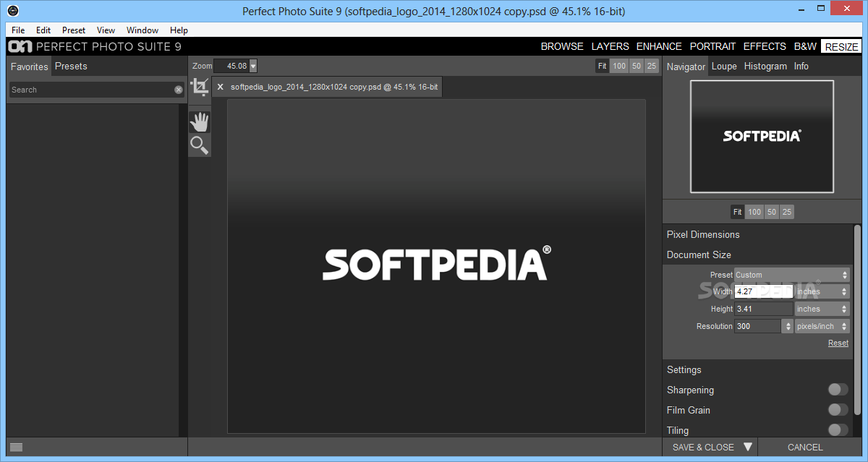Select the Crop tool
The width and height of the screenshot is (868, 462).
199,87
